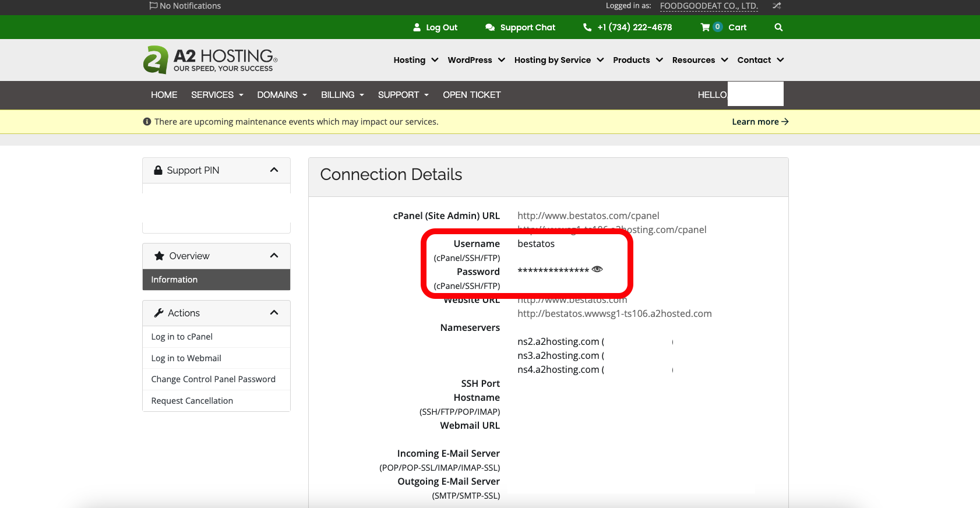The image size is (980, 508).
Task: Click the Actions wrench icon
Action: tap(158, 313)
